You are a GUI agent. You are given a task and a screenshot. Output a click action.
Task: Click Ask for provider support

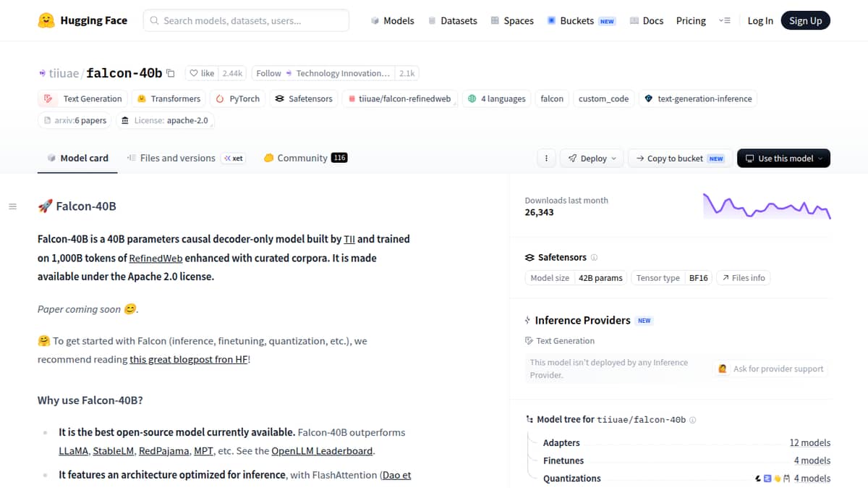[x=771, y=369]
